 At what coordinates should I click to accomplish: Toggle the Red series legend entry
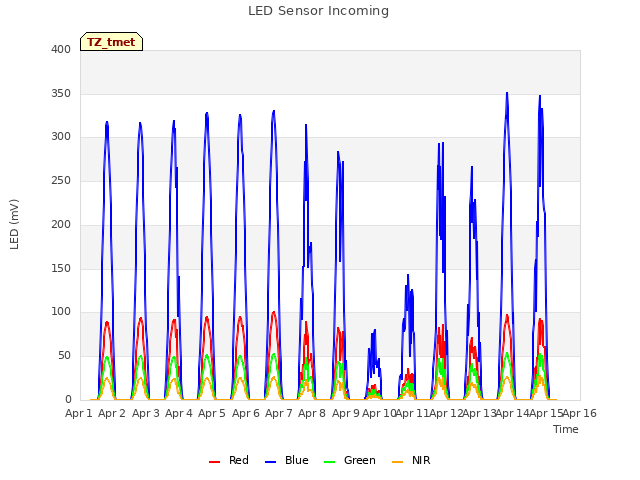[229, 460]
